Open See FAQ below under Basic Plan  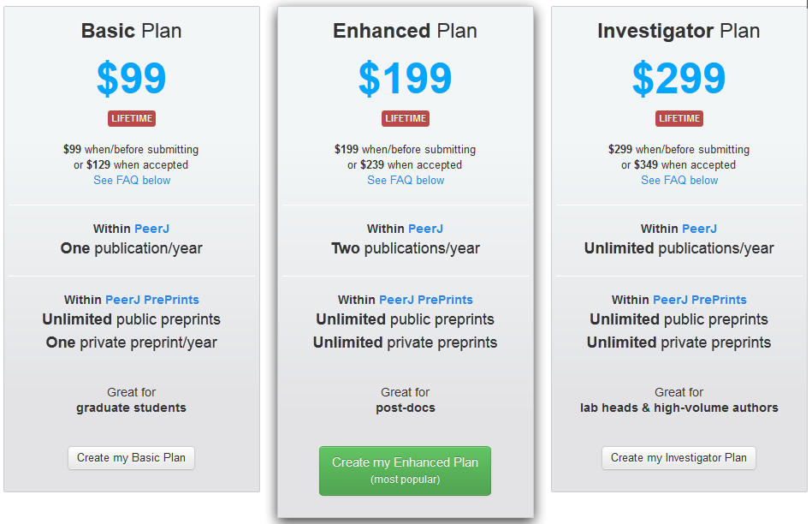[132, 181]
